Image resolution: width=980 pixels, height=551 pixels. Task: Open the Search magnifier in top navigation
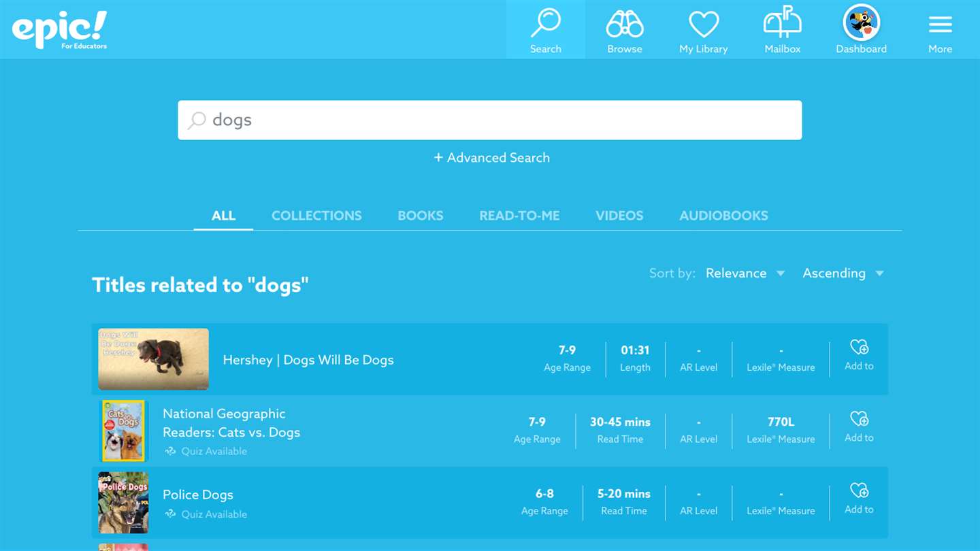(x=545, y=30)
